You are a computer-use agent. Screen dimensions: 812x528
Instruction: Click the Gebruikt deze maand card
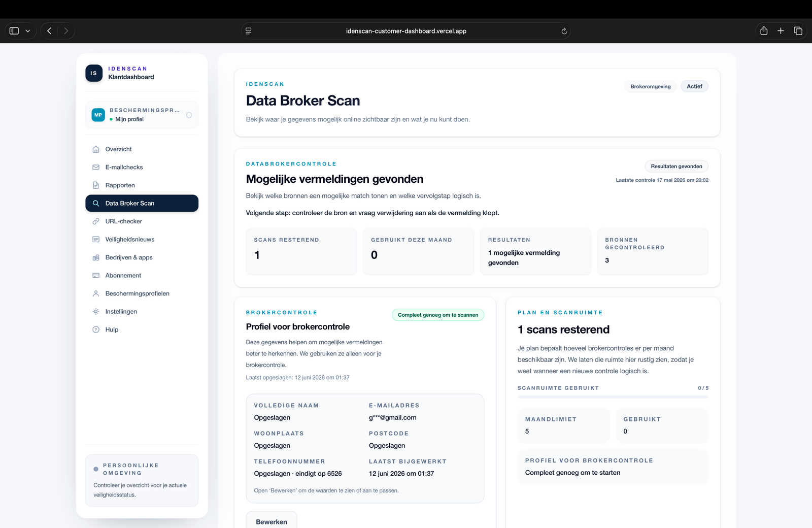[419, 252]
